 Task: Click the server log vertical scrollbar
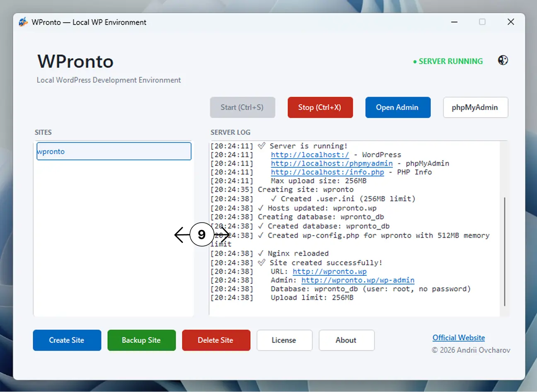[x=505, y=252]
